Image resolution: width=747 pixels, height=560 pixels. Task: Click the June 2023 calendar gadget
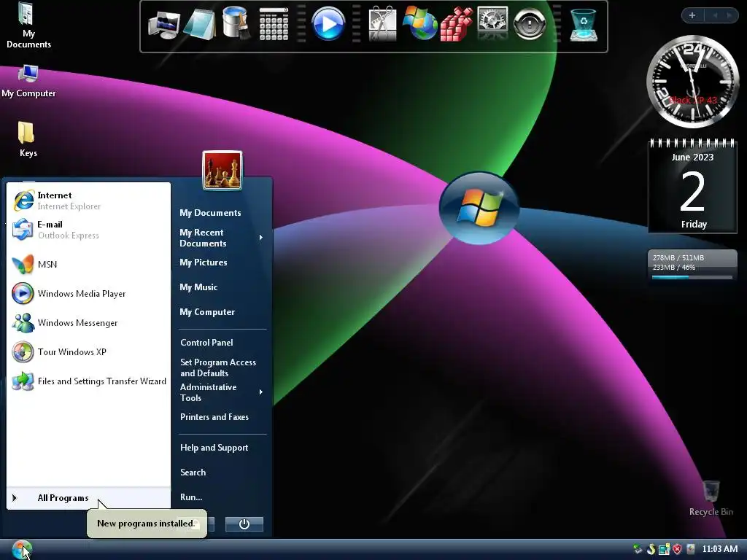coord(692,186)
